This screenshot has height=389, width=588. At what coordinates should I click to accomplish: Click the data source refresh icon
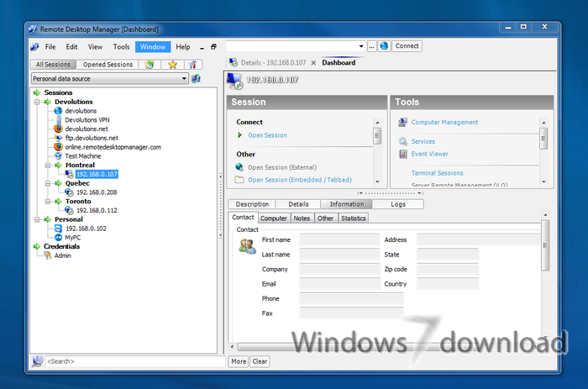[196, 78]
